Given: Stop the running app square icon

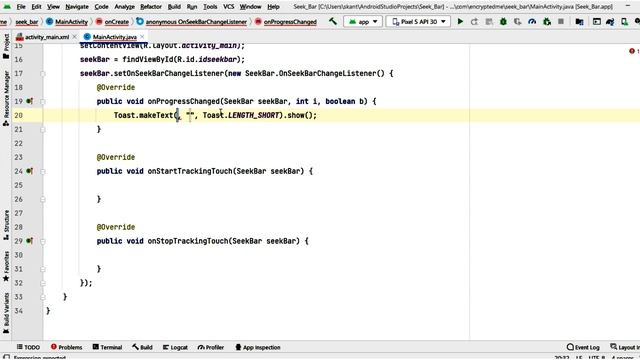Looking at the screenshot, I should coord(561,22).
